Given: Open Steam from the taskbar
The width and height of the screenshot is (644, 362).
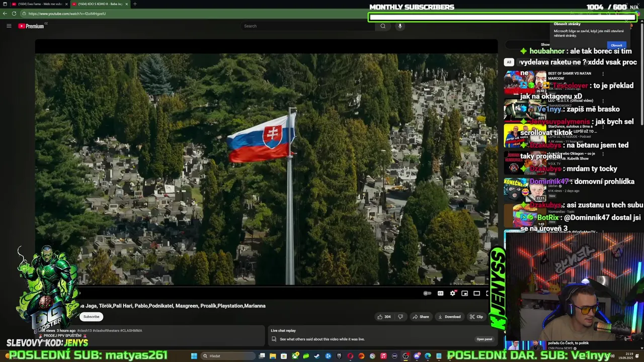Looking at the screenshot, I should coord(317,356).
